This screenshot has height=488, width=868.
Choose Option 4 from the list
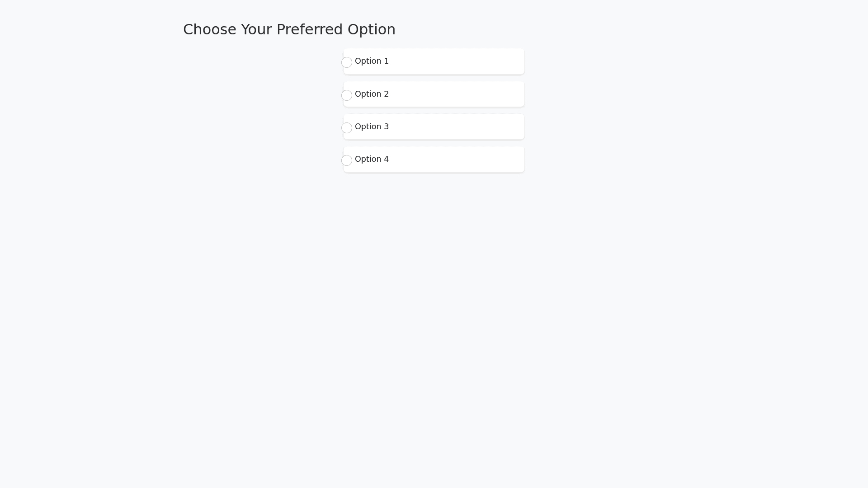(x=433, y=159)
